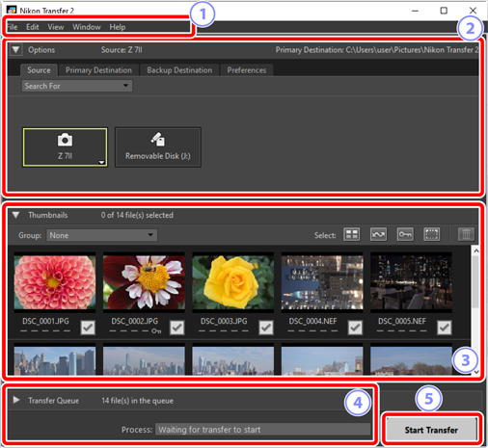Screen dimensions: 488x448
Task: Click the Select Protected key icon
Action: tap(405, 234)
